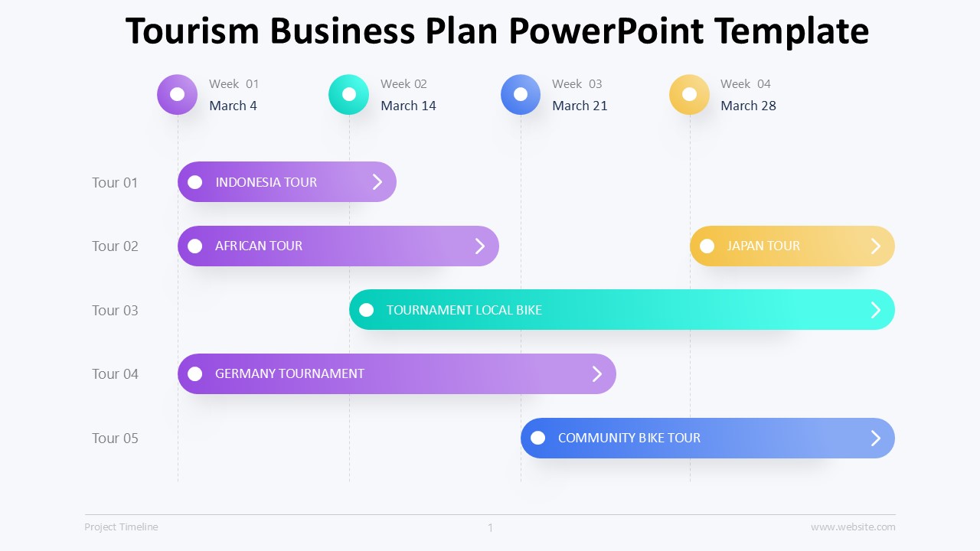
Task: Click the arrow on African Tour bar
Action: pos(480,246)
